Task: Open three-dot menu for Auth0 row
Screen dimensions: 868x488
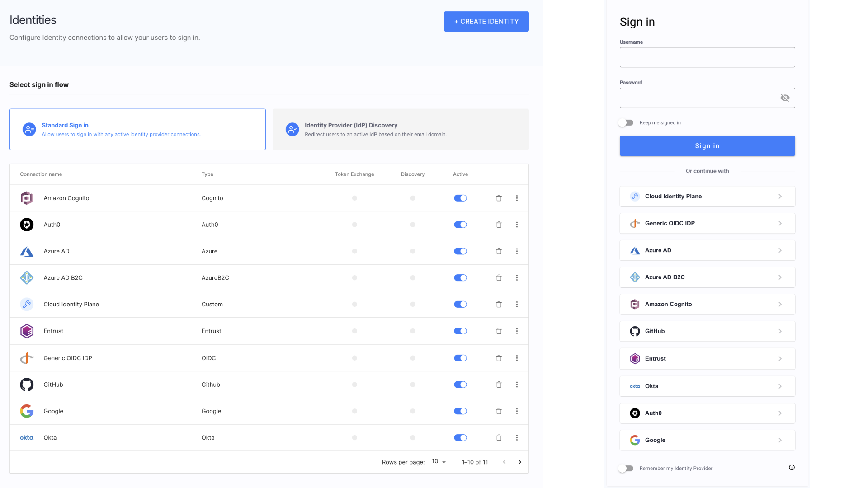Action: point(517,225)
